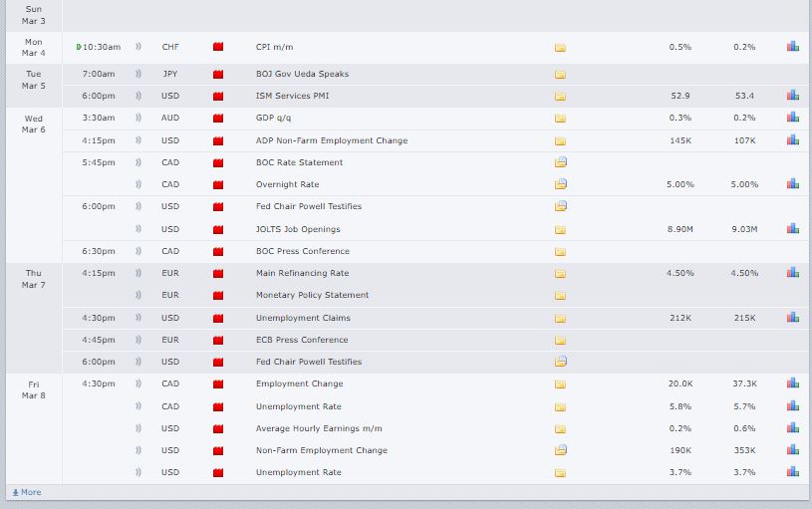Screen dimensions: 812x509
Task: Enable alert for Average Hourly Earnings m/m
Action: (x=138, y=428)
